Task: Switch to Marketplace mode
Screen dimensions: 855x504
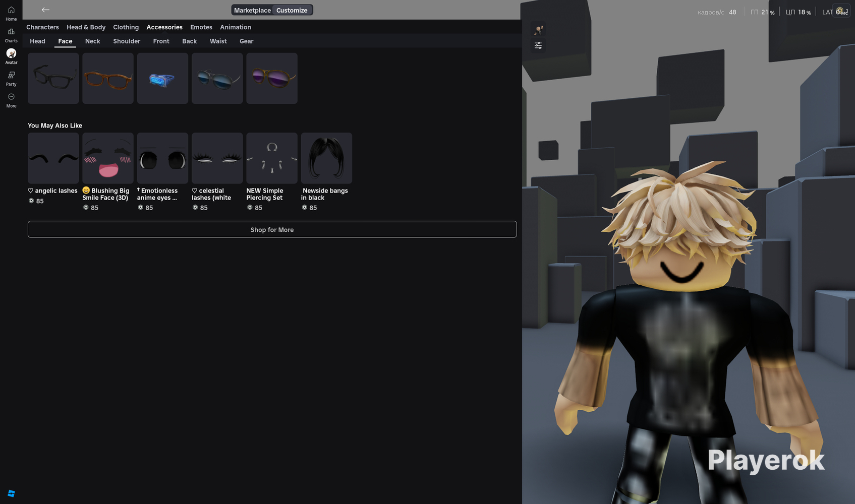Action: pos(252,10)
